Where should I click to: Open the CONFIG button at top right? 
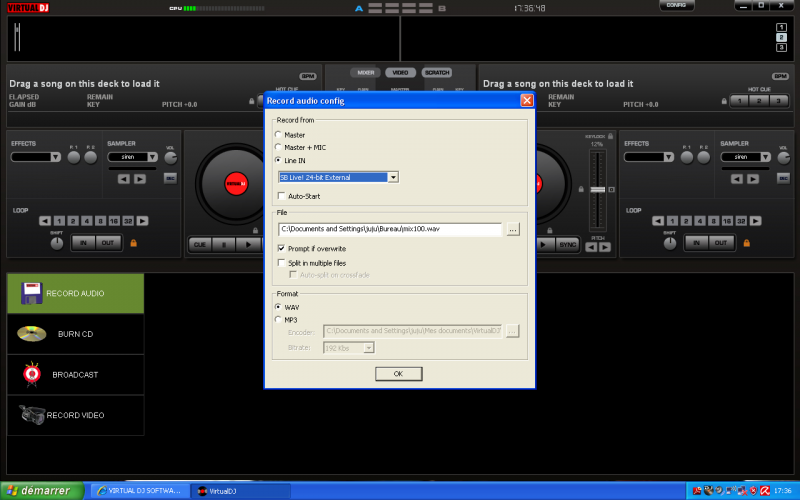(676, 6)
